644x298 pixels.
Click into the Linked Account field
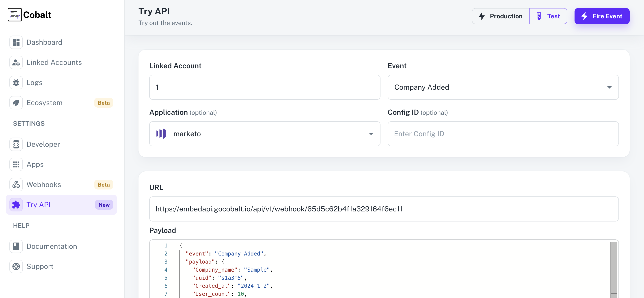[x=264, y=87]
